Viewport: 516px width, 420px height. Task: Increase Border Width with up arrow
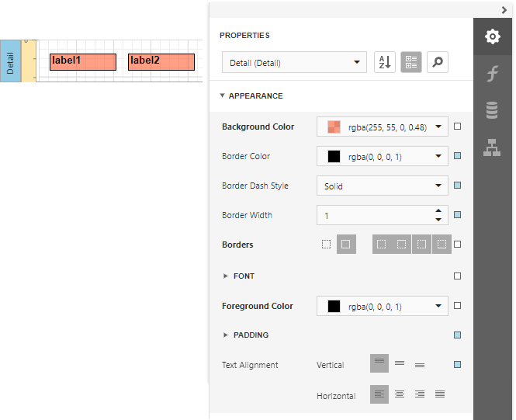[x=438, y=211]
